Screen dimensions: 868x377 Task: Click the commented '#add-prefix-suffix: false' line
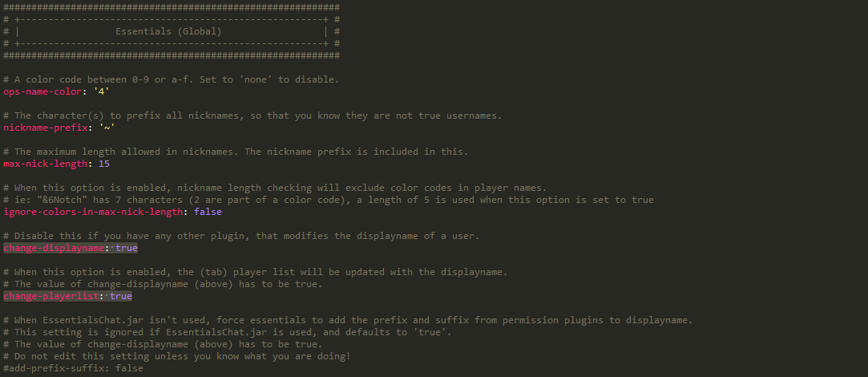pos(74,368)
